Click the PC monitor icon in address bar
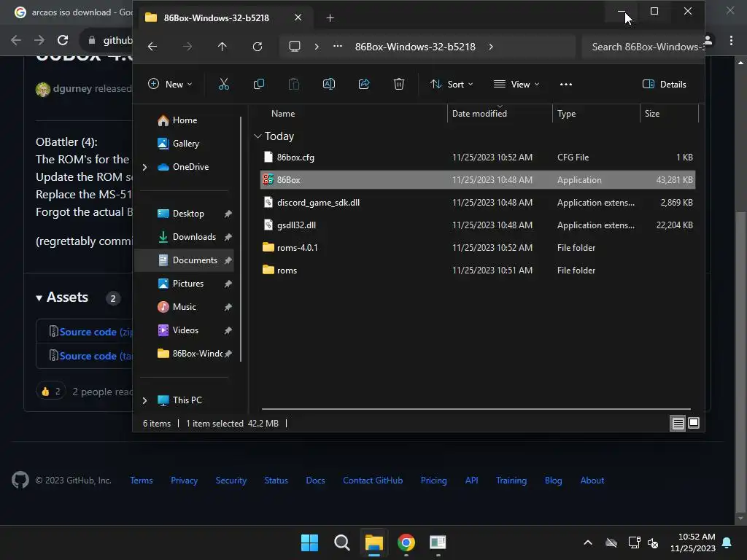747x560 pixels. coord(295,47)
